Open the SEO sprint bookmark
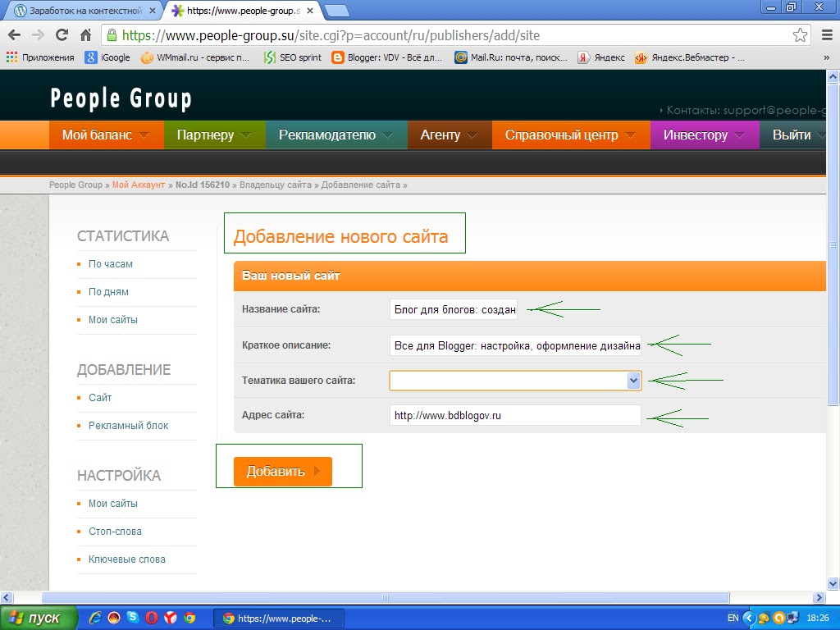Image resolution: width=840 pixels, height=630 pixels. point(293,57)
